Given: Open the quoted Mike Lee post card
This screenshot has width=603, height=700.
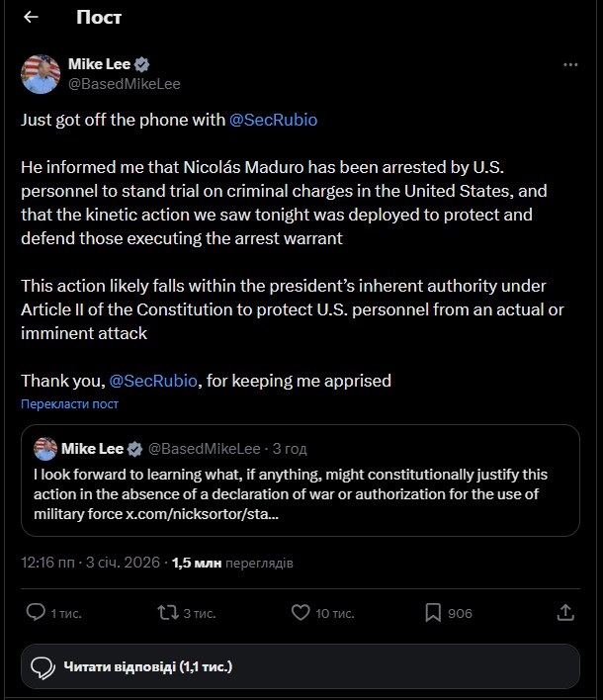Looking at the screenshot, I should coord(301,481).
